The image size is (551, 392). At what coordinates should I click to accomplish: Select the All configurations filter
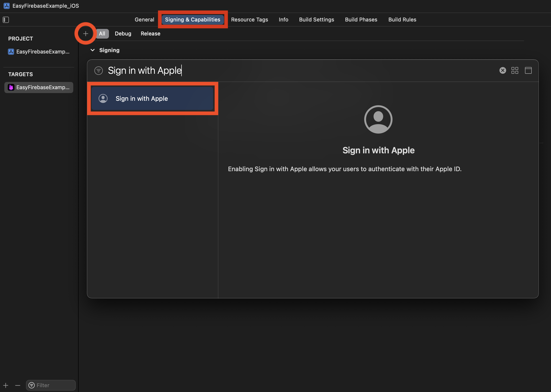[x=102, y=34]
